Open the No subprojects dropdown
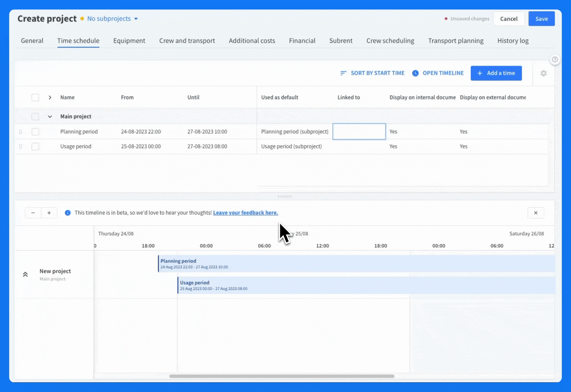 (x=113, y=19)
